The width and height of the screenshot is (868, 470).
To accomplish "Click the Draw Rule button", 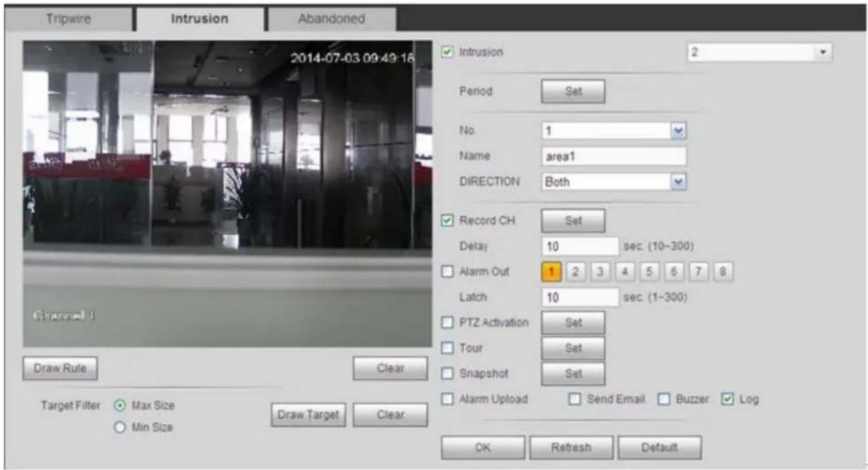I will 59,368.
